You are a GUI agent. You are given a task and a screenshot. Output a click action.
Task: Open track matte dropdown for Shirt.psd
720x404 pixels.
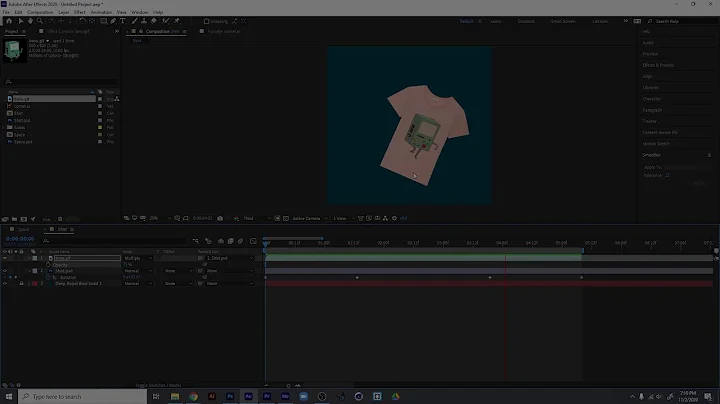click(x=178, y=271)
